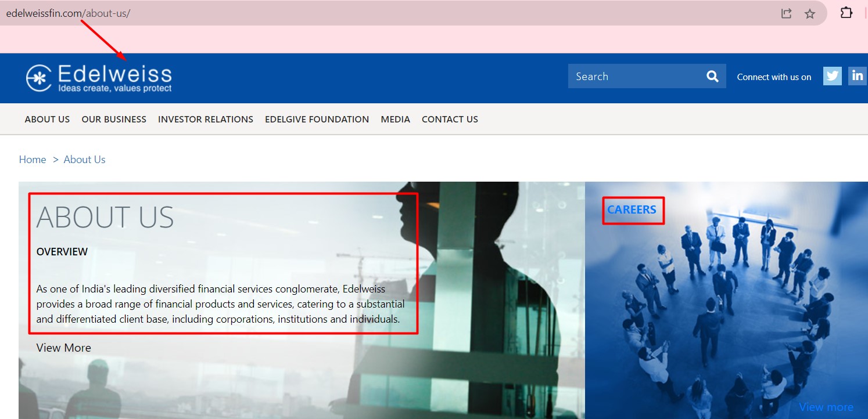Viewport: 868px width, 419px height.
Task: Click the overview paragraph starting 'As one of India's'
Action: (x=221, y=304)
